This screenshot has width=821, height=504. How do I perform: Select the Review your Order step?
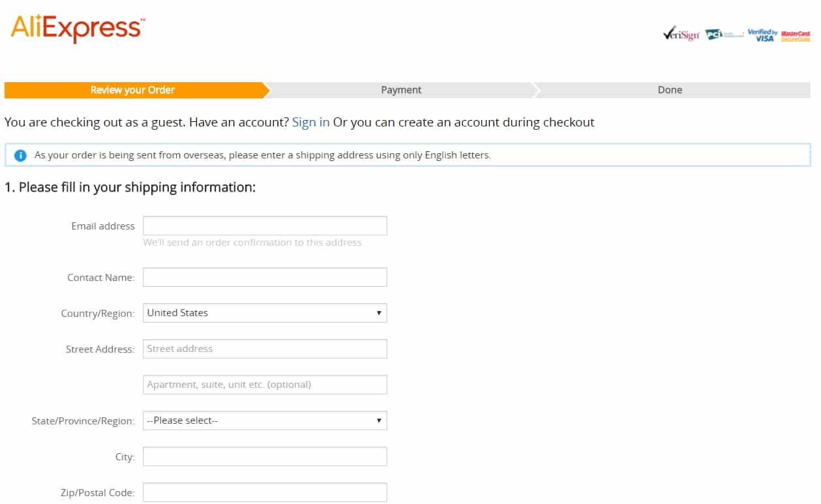(133, 90)
